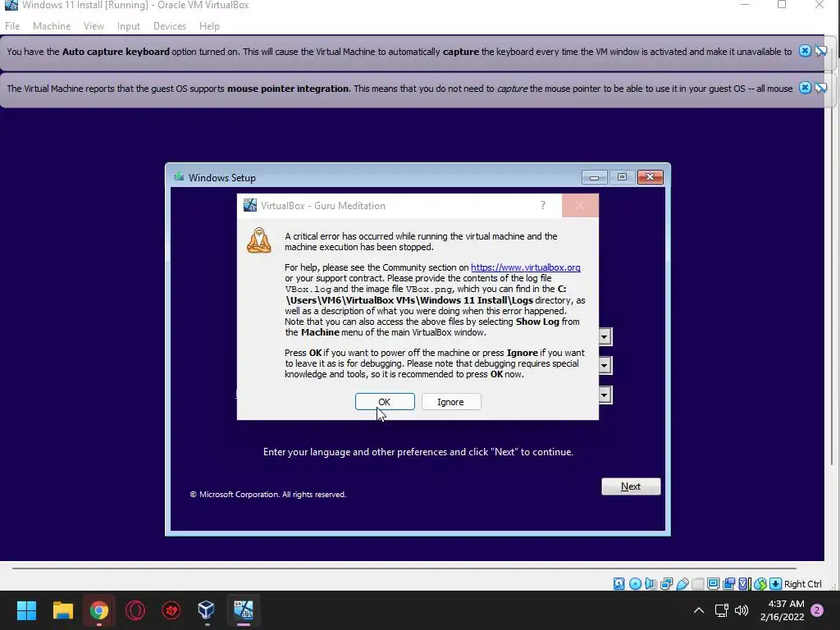Screen dimensions: 840x630
Task: Switch to the running VM taskbar icon
Action: click(x=243, y=610)
